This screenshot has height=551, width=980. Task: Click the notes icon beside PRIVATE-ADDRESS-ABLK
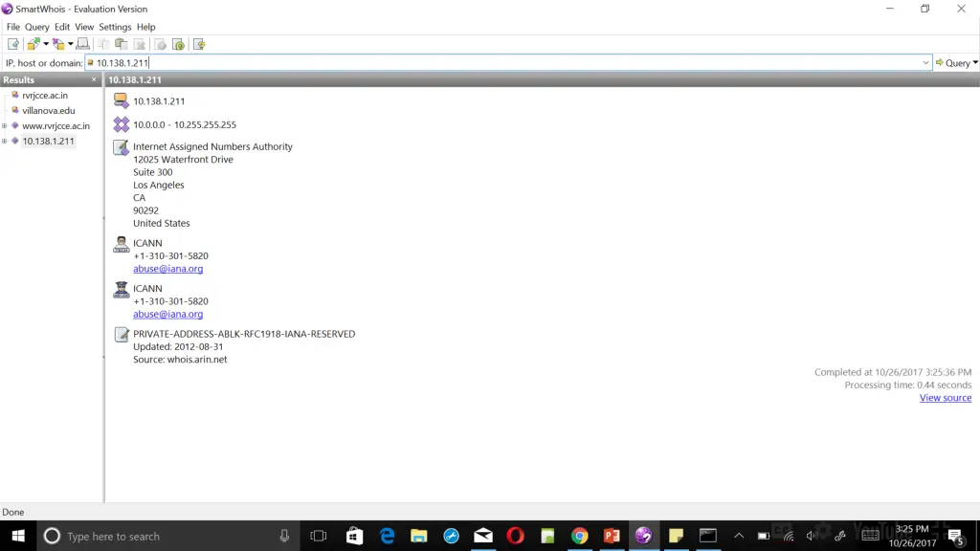tap(121, 334)
